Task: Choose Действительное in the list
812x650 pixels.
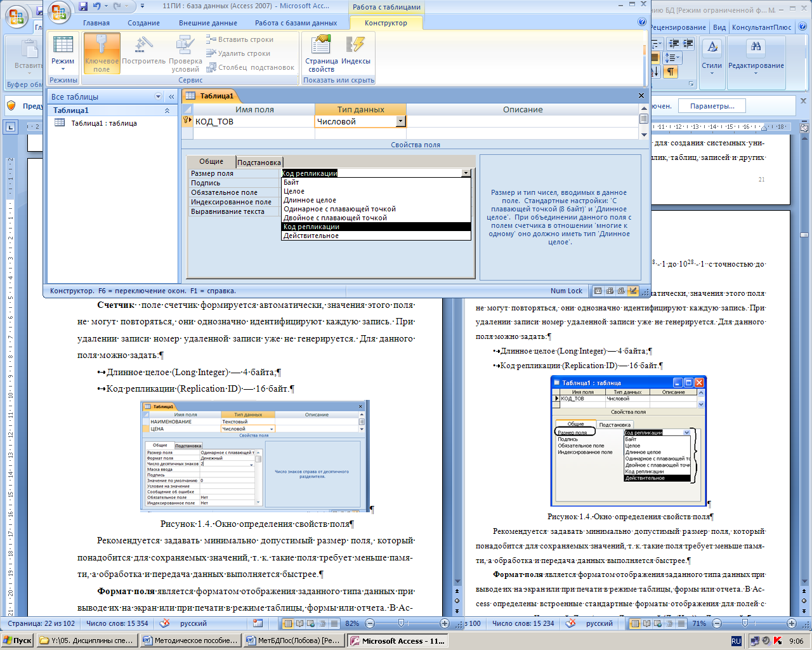Action: coord(376,235)
